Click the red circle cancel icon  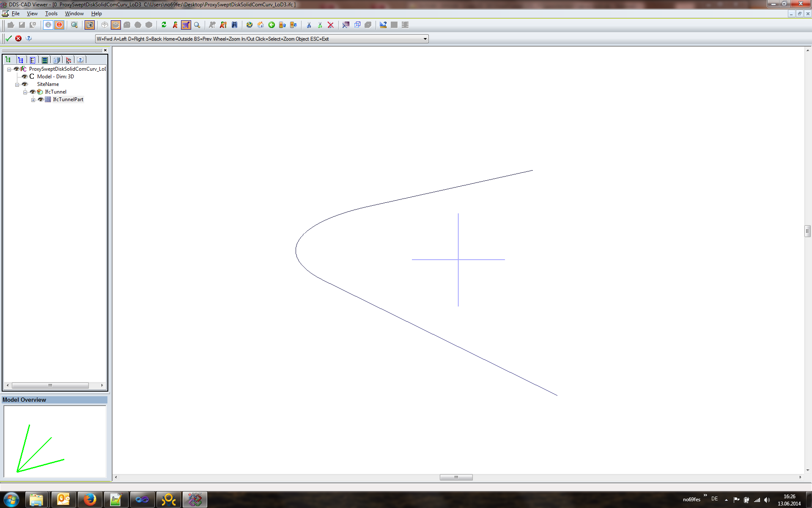click(19, 39)
